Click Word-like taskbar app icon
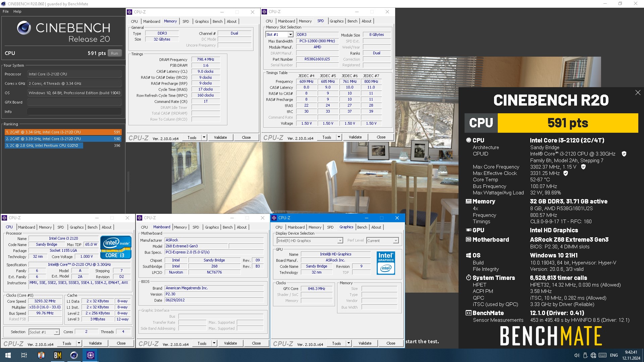 [x=41, y=355]
